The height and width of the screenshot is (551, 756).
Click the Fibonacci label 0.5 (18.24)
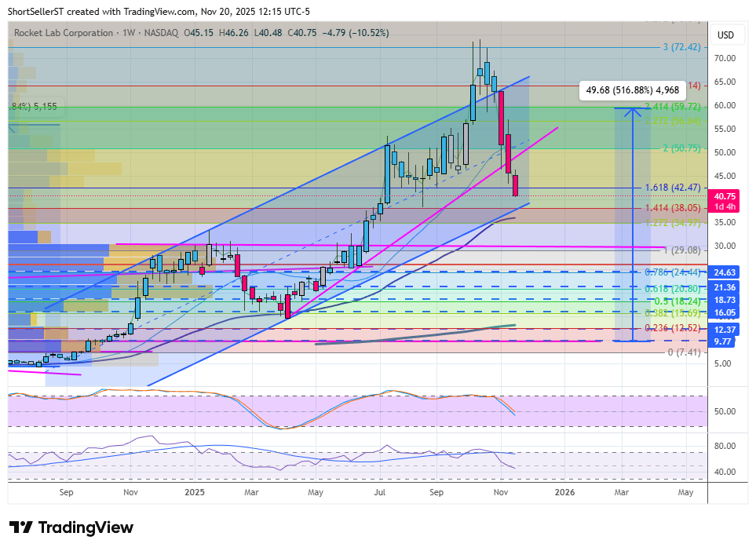coord(677,301)
